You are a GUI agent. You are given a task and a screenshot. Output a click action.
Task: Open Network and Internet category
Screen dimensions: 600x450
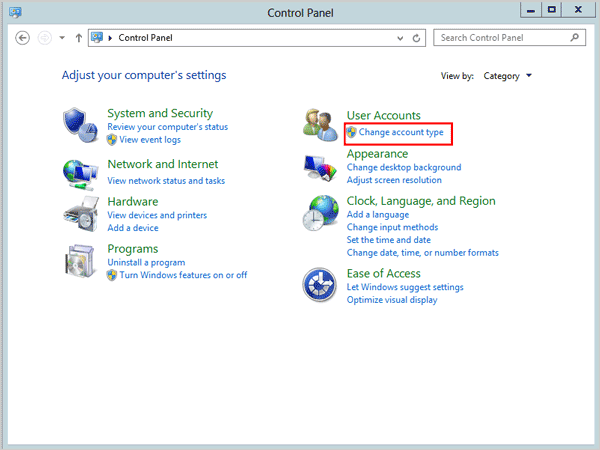[163, 164]
